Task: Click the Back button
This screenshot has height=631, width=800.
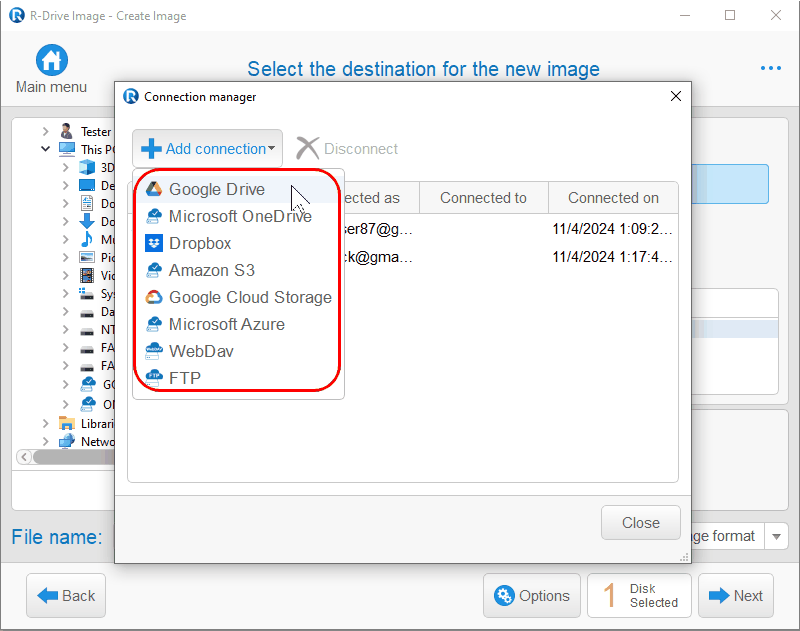Action: (x=66, y=595)
